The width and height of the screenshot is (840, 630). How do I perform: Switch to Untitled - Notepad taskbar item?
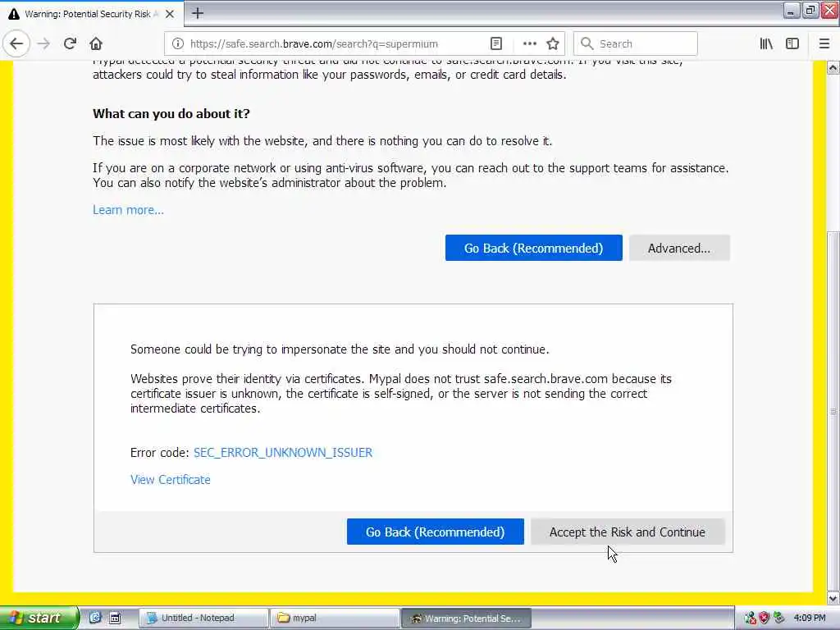click(x=203, y=618)
